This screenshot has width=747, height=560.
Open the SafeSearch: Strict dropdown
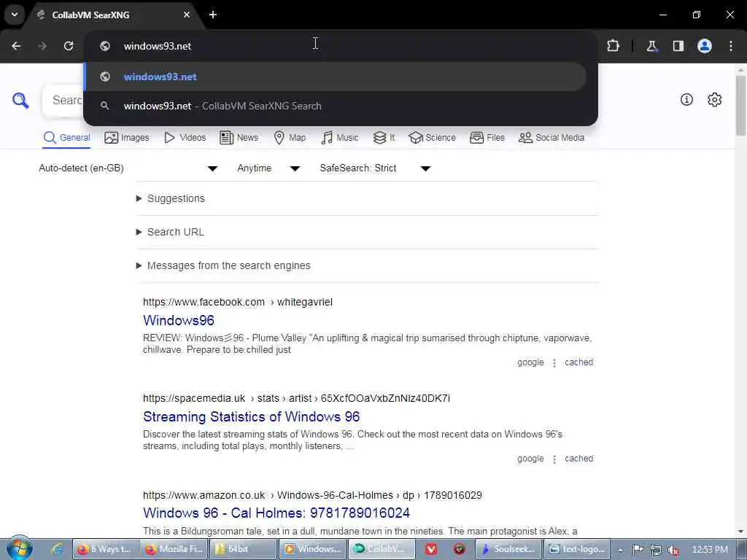(x=376, y=168)
